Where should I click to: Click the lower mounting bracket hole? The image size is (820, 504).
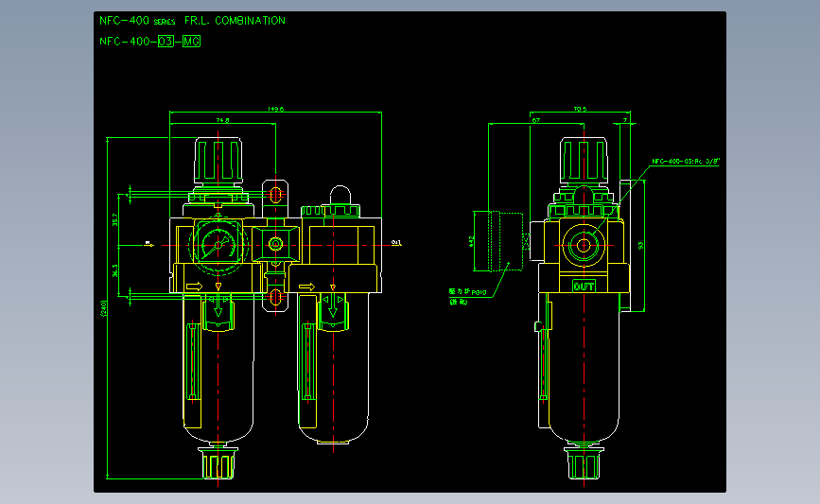(x=275, y=297)
